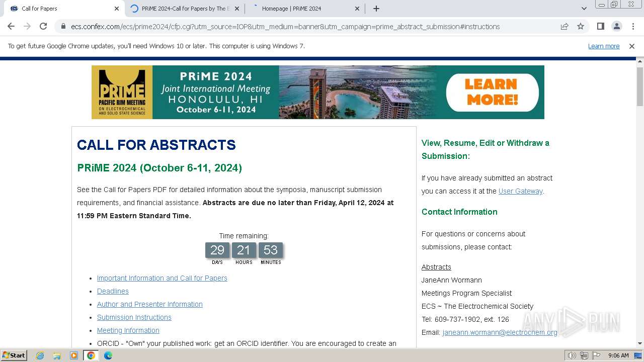The image size is (644, 362).
Task: Reload the page with the refresh icon
Action: tap(43, 26)
